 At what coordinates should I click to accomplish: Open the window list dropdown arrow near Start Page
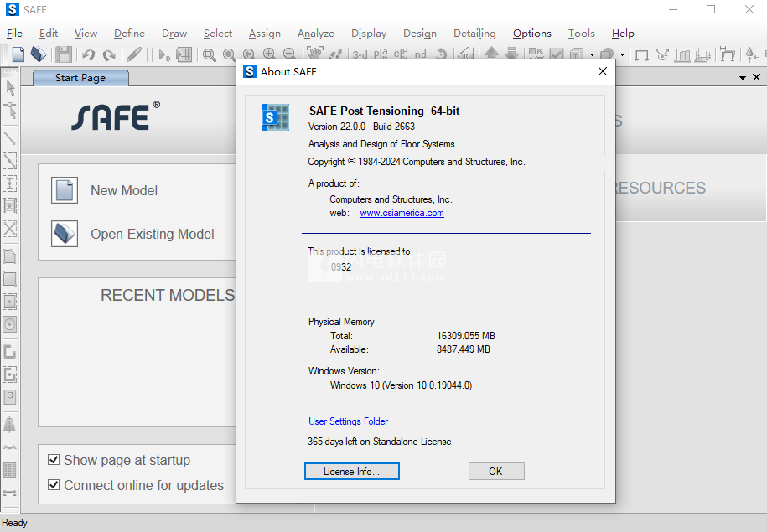[x=743, y=77]
